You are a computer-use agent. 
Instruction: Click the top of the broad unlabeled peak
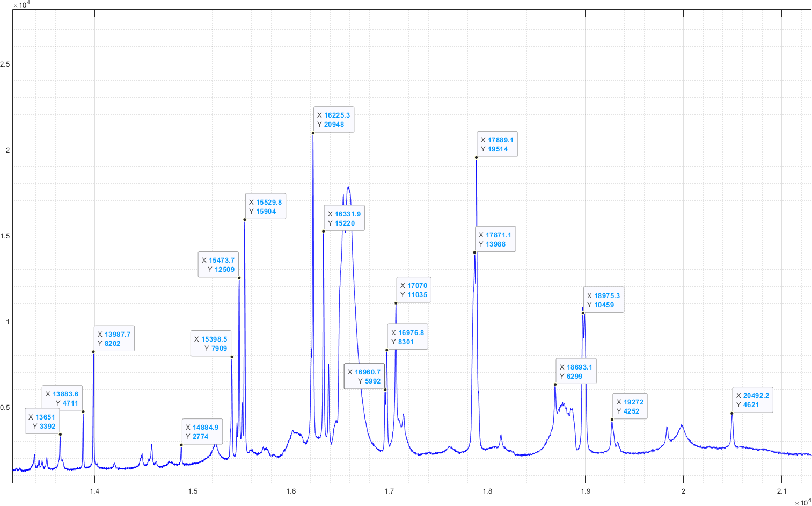348,187
